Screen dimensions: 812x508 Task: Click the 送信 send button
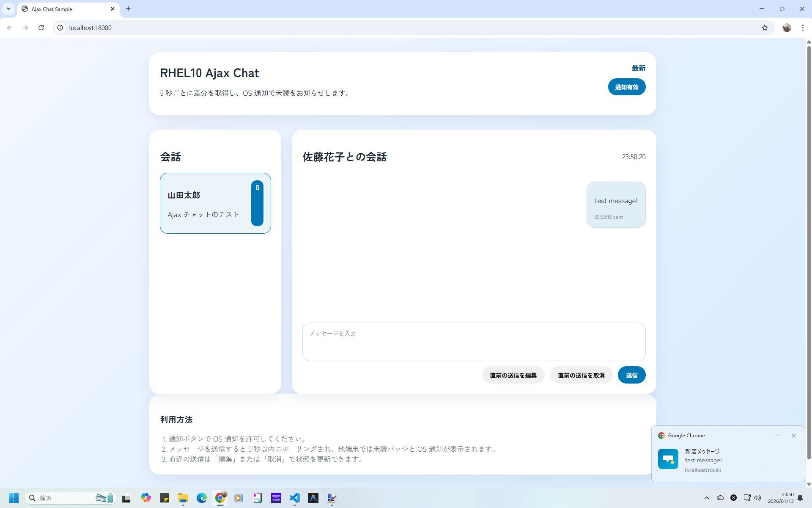(631, 375)
